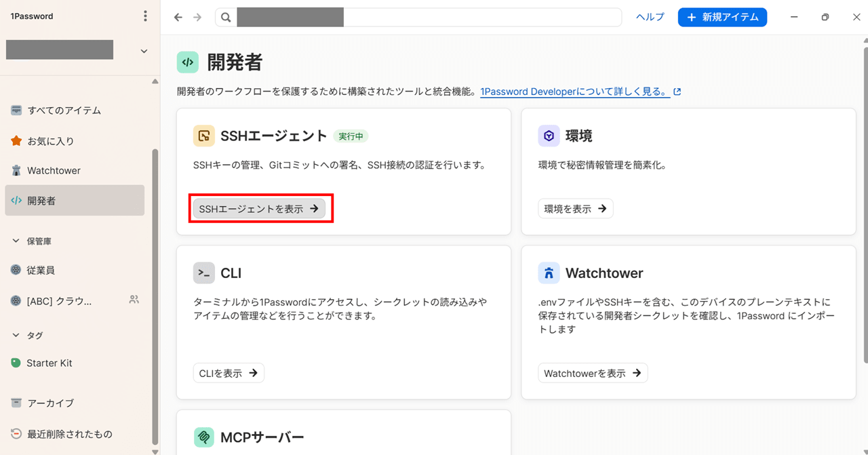The height and width of the screenshot is (455, 868).
Task: Click the 従業員 vault icon
Action: click(16, 270)
